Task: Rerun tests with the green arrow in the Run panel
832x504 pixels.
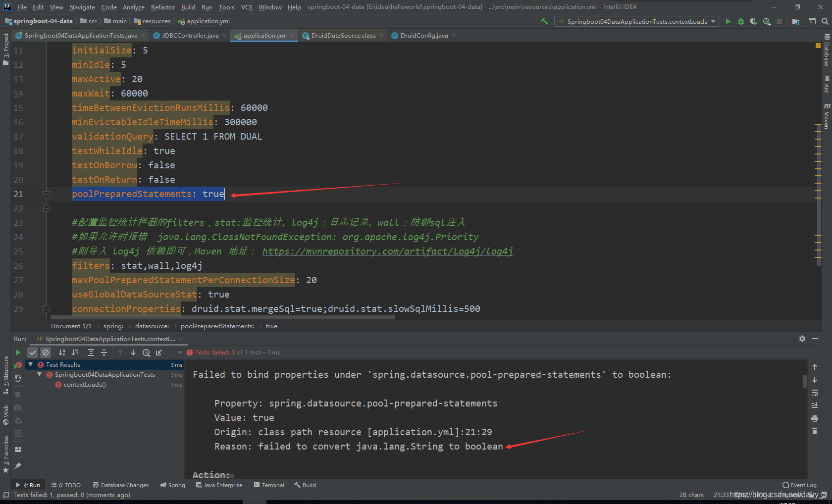Action: point(18,353)
